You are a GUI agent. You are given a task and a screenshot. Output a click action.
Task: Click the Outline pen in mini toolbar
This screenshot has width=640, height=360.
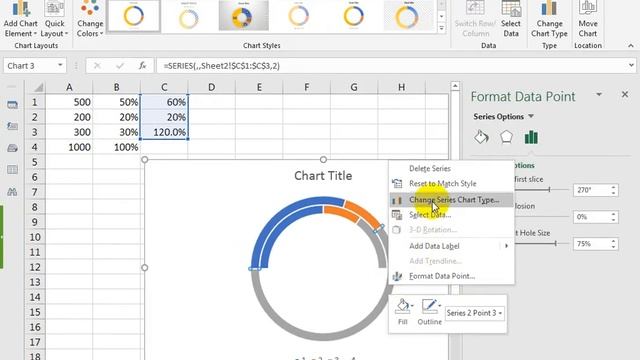[429, 306]
